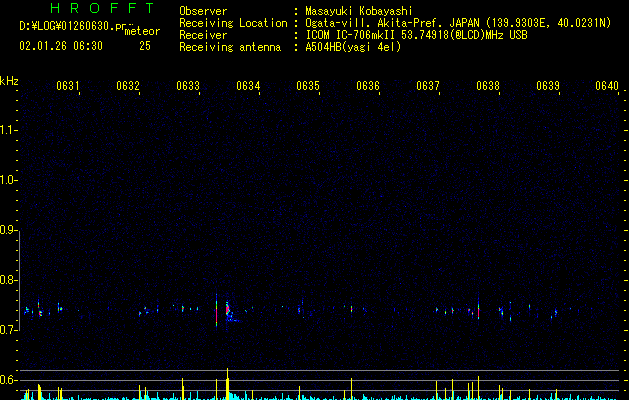This screenshot has width=629, height=400.
Task: Click the 0639 time marker
Action: [x=548, y=86]
